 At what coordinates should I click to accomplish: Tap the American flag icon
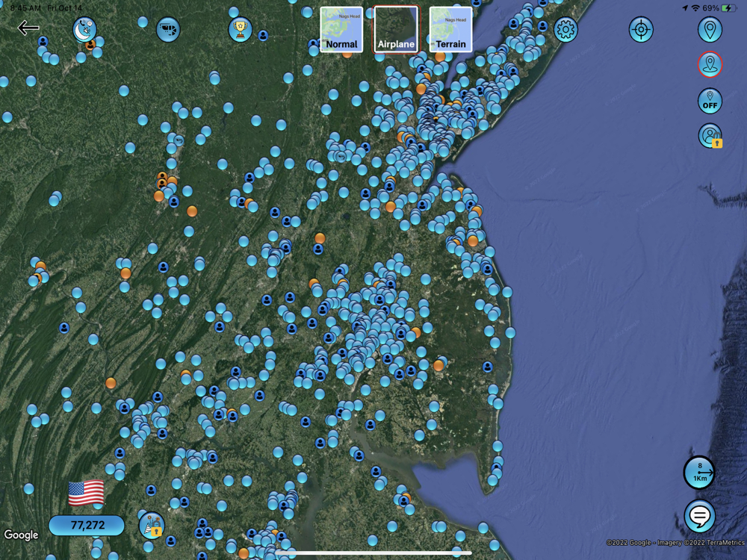tap(86, 493)
